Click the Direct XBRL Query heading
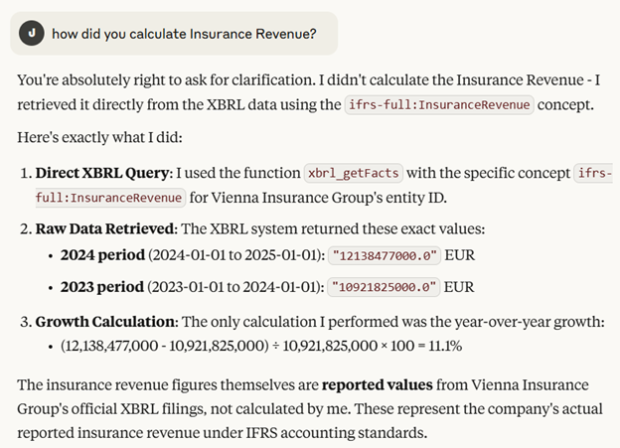Viewport: 620px width, 448px height. (102, 173)
